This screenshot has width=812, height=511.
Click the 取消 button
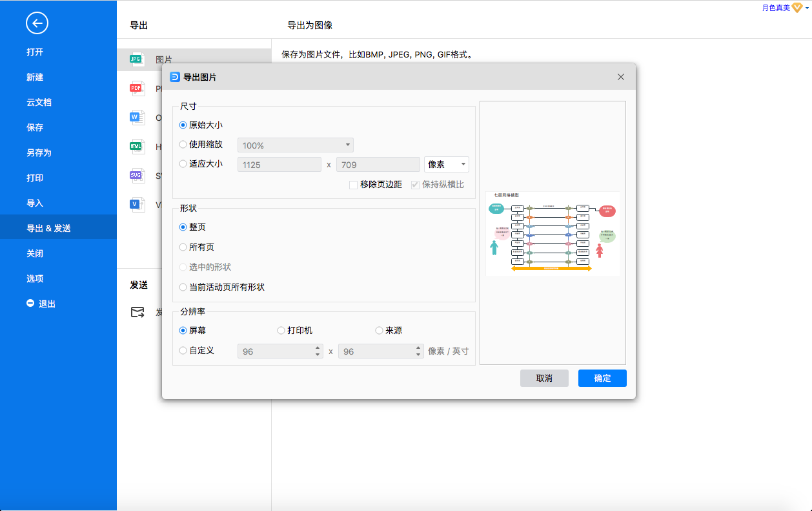click(544, 378)
